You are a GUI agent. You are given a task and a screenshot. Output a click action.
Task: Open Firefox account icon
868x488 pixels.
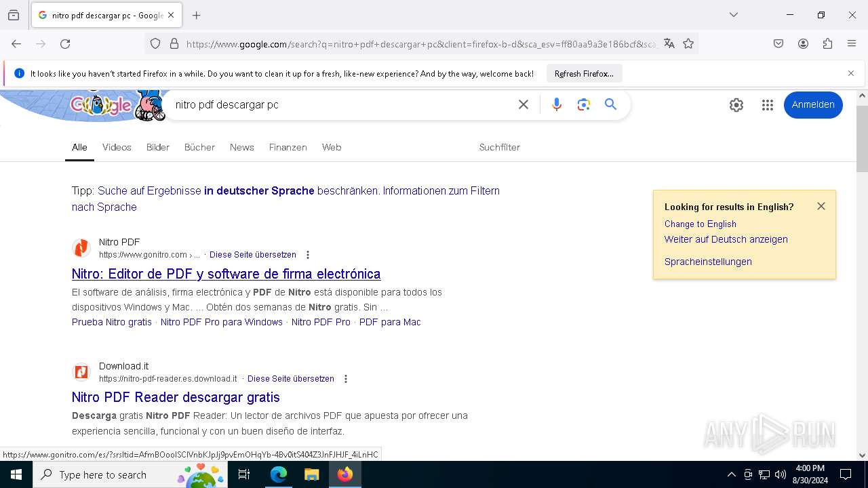click(x=803, y=44)
